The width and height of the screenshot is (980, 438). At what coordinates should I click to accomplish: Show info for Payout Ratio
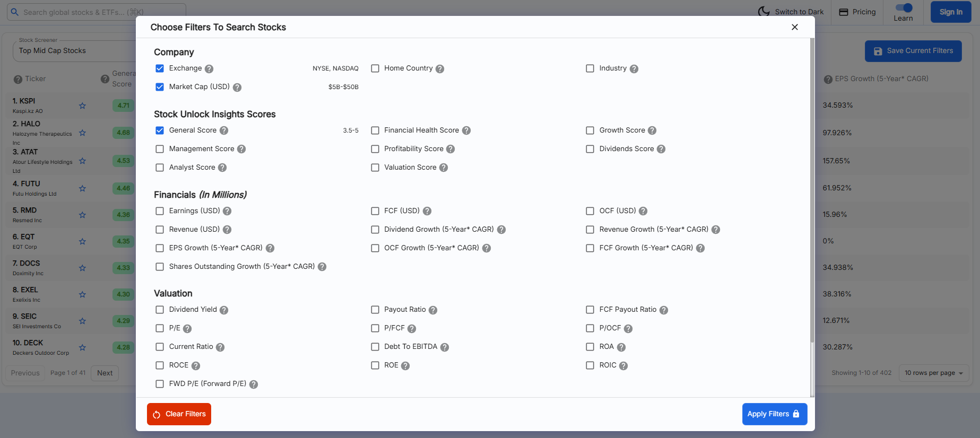click(x=433, y=310)
